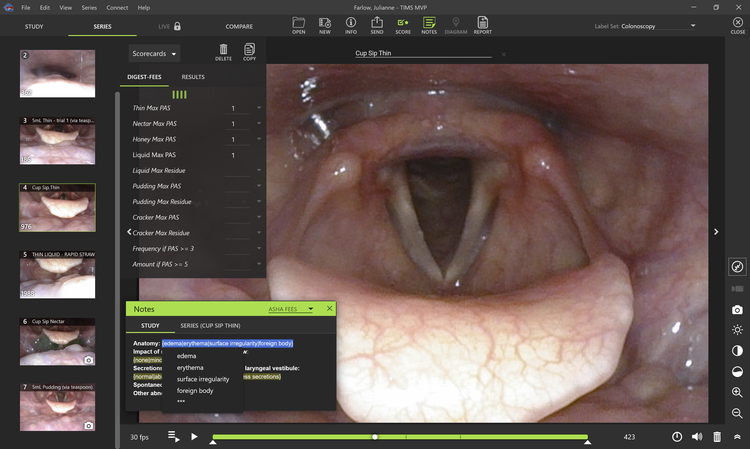This screenshot has height=449, width=750.
Task: Toggle the LIVE lock
Action: click(x=177, y=26)
